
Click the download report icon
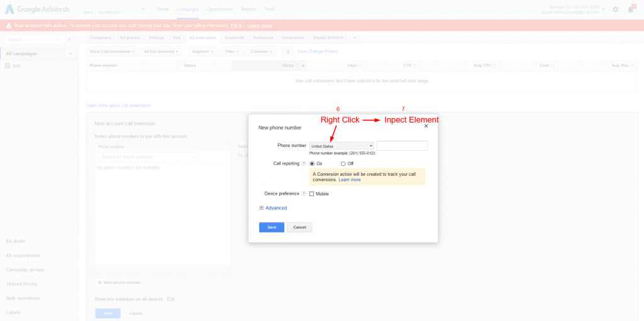(x=288, y=52)
